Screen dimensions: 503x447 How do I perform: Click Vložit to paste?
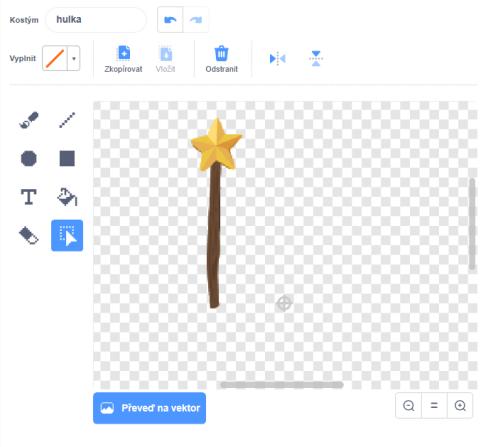166,59
